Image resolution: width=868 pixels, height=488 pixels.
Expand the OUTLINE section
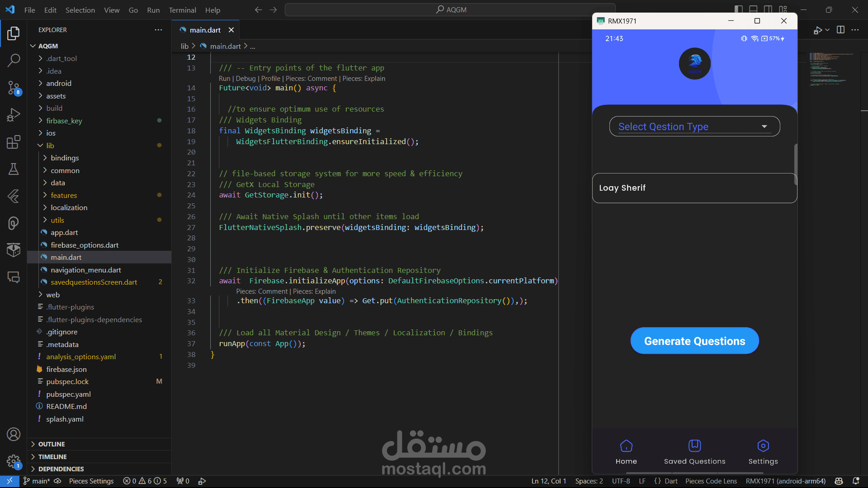[52, 444]
